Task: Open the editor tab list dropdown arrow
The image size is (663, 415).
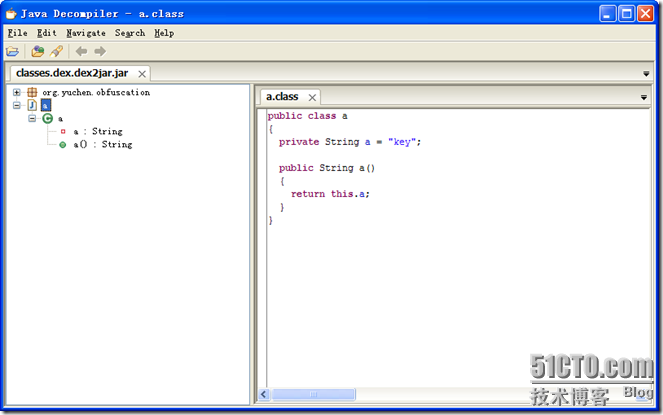Action: coord(645,97)
